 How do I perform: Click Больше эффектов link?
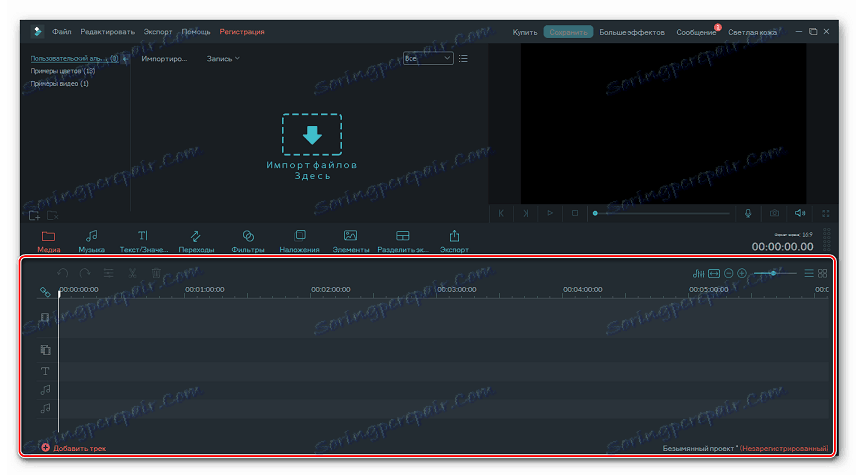(632, 32)
